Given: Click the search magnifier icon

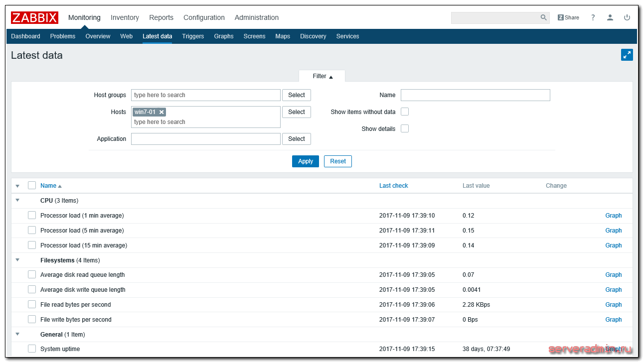Looking at the screenshot, I should click(x=543, y=17).
